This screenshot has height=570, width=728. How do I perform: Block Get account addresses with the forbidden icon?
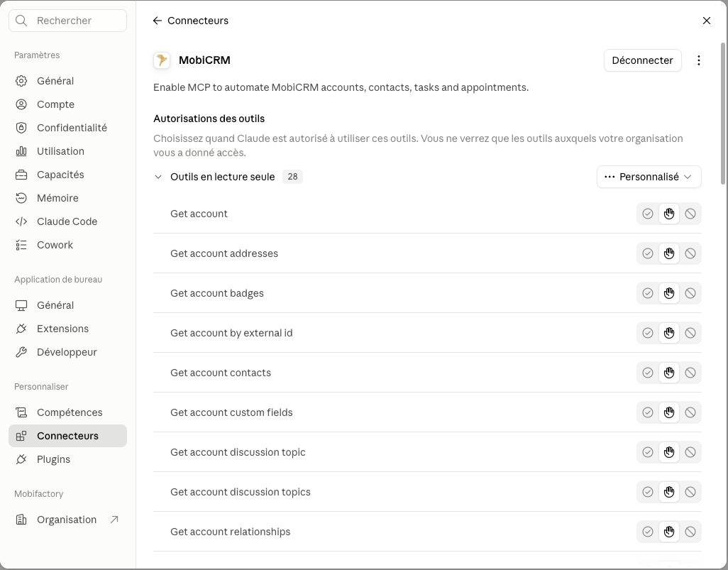click(690, 253)
